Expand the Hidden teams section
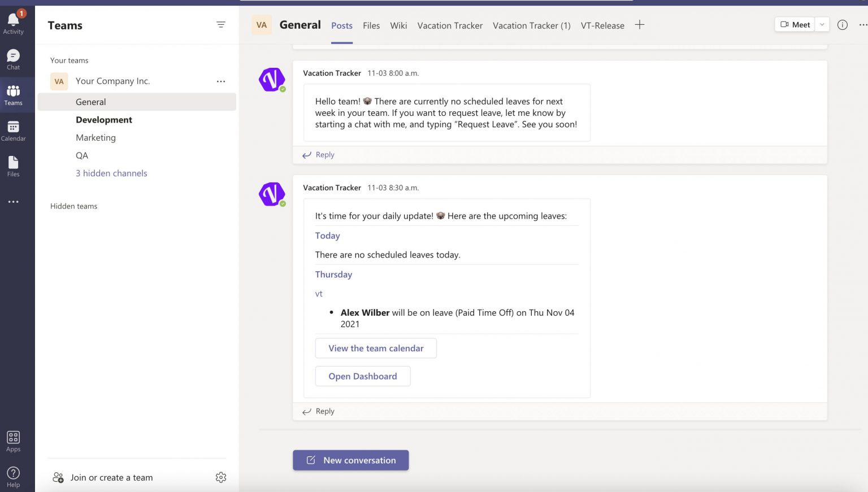This screenshot has width=868, height=492. (74, 206)
